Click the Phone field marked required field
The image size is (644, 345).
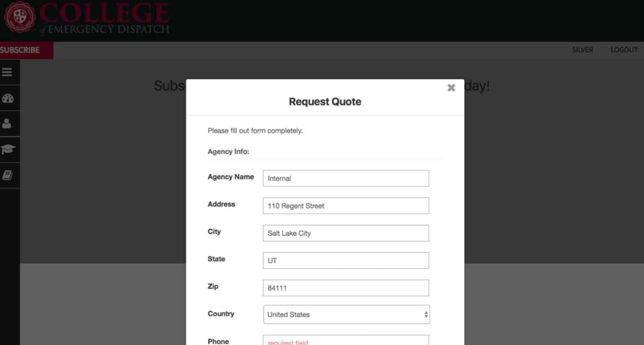(345, 341)
